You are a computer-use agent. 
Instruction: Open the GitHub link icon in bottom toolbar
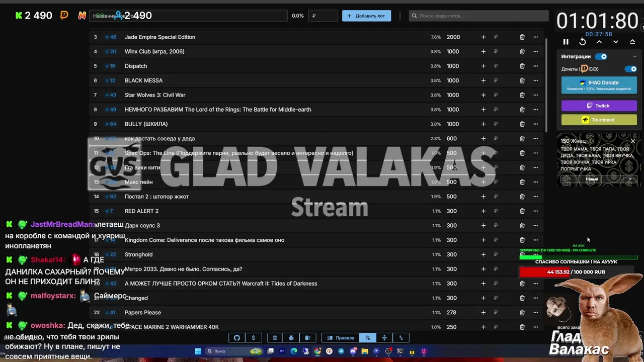237,338
